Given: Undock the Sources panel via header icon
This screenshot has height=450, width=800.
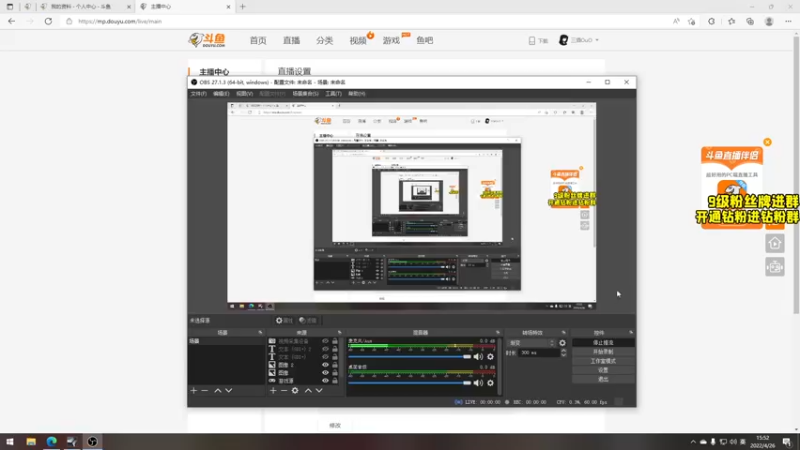Looking at the screenshot, I should pos(339,333).
